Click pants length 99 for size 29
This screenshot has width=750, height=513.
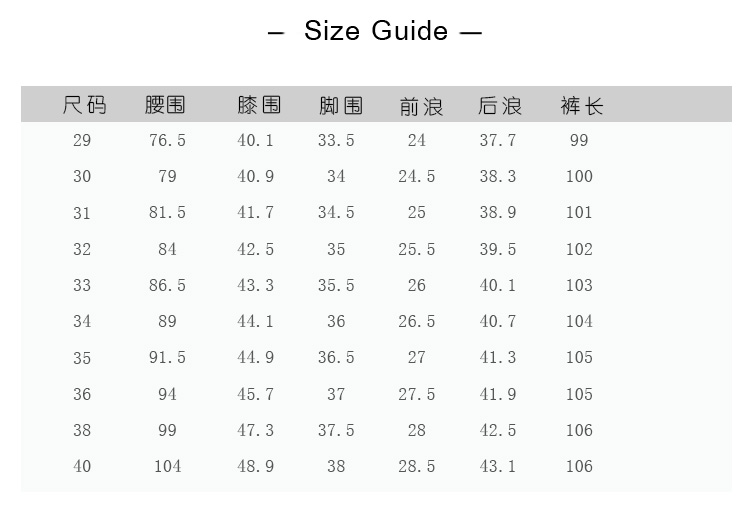tap(579, 141)
